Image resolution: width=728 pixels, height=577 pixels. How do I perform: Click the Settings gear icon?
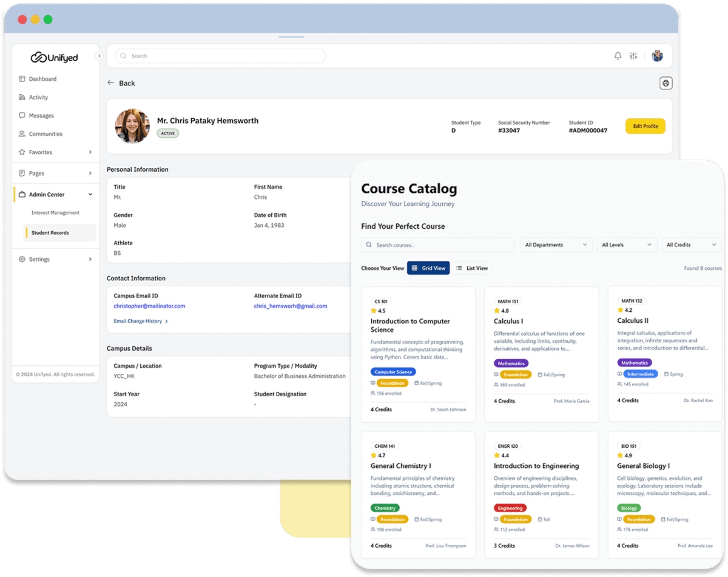(x=22, y=259)
